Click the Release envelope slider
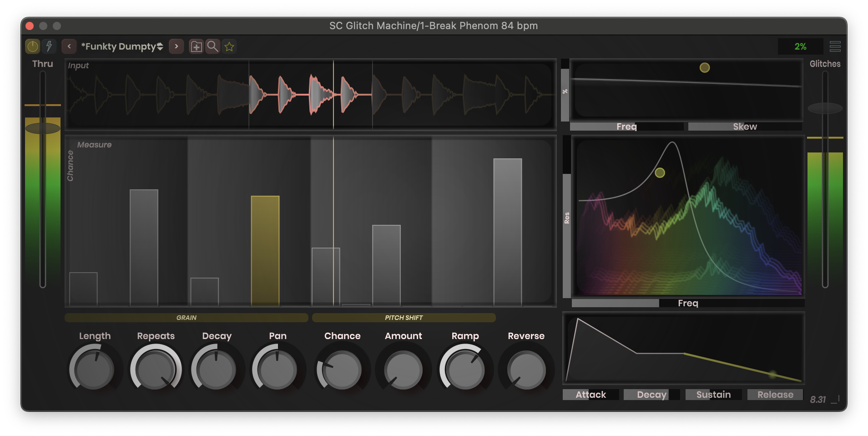 [775, 395]
